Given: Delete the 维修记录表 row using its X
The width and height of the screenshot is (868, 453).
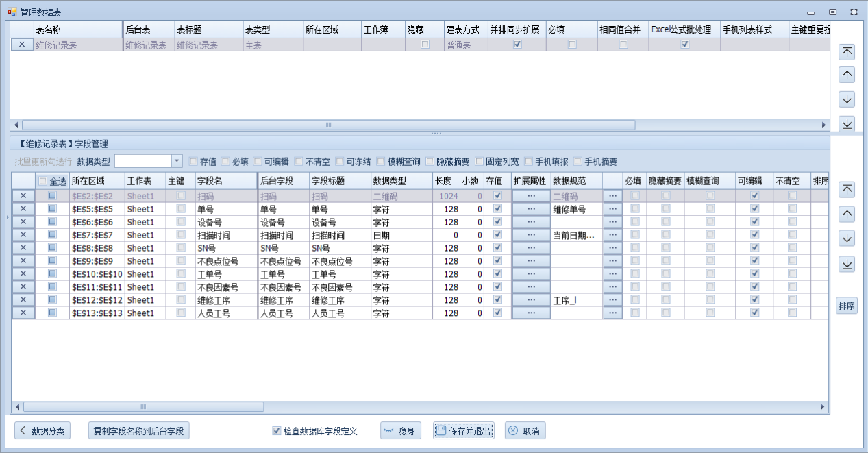Looking at the screenshot, I should (22, 45).
